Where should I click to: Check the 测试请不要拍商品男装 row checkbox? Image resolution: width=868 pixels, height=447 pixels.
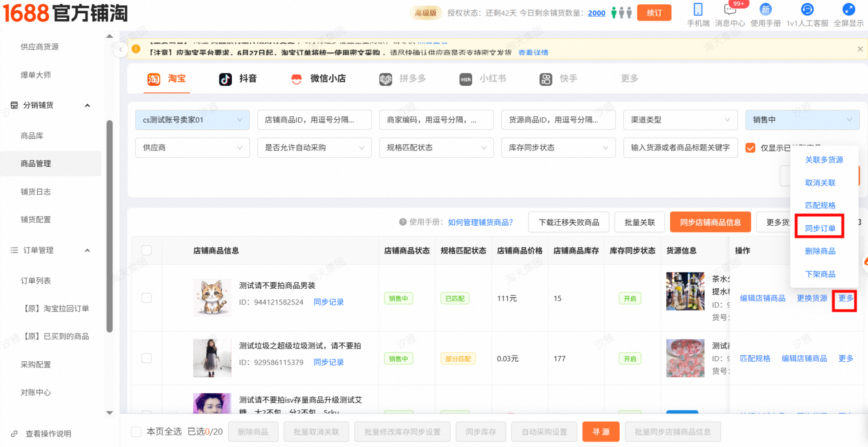[146, 298]
